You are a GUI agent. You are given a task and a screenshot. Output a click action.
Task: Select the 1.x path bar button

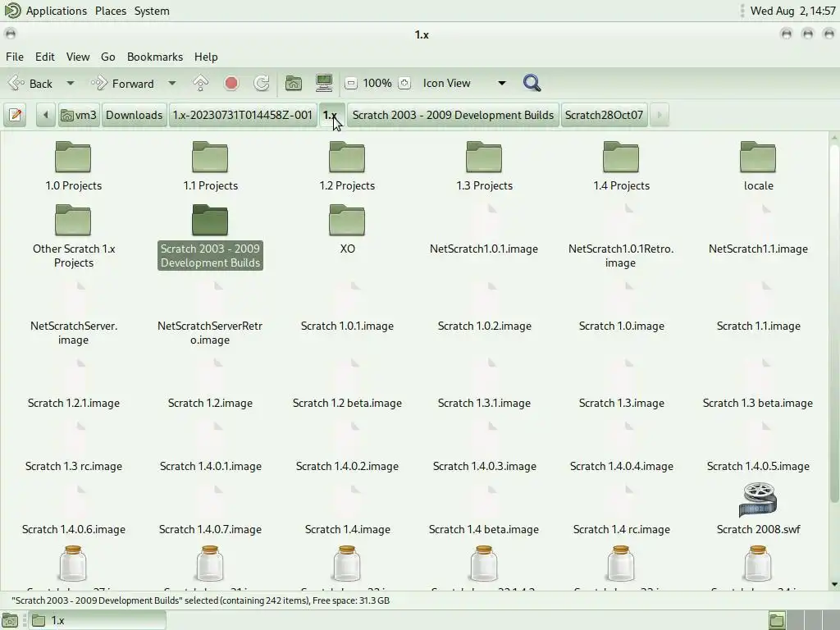pos(331,115)
